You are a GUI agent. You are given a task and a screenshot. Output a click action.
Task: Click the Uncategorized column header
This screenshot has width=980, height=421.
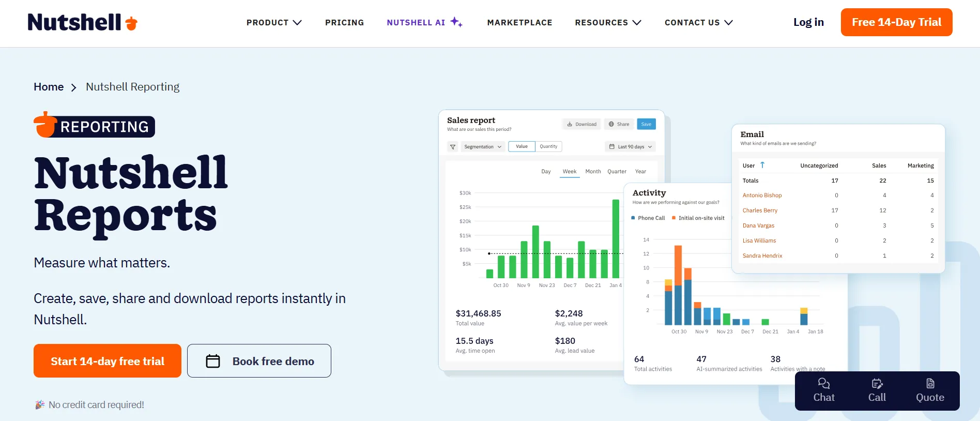819,166
